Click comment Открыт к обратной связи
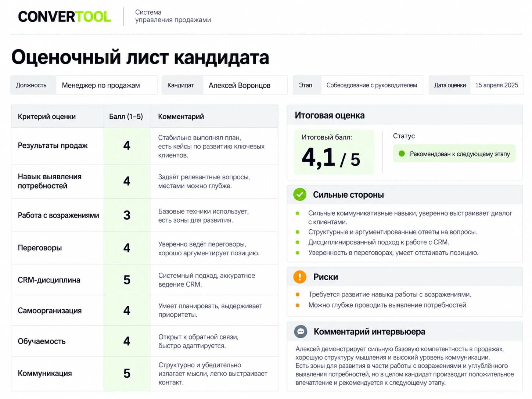 coord(198,341)
